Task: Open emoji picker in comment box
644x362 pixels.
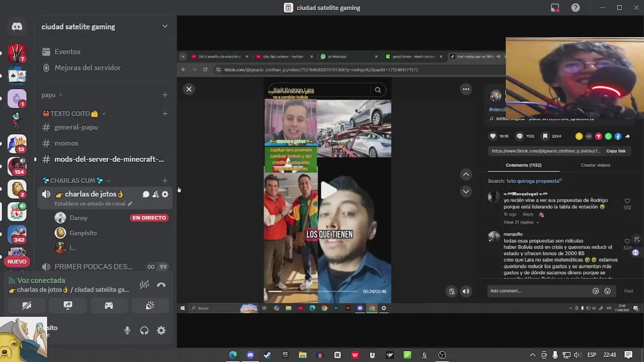Action: pos(607,291)
